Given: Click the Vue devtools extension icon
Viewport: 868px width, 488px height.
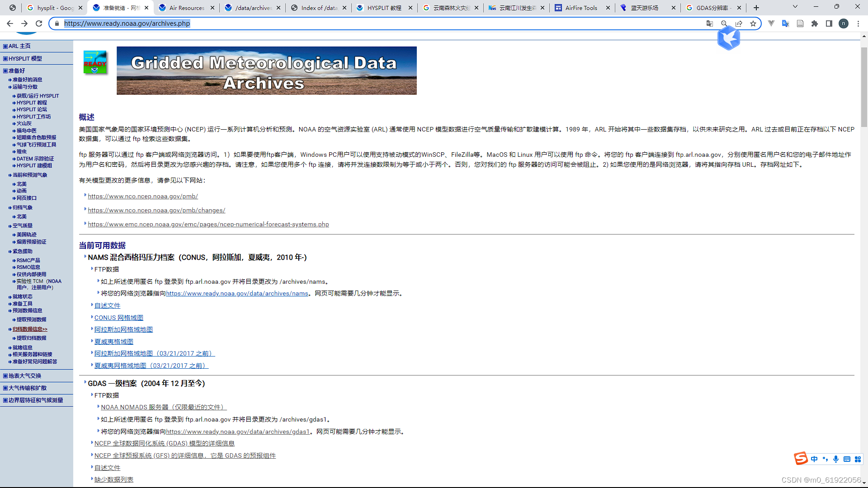Looking at the screenshot, I should click(771, 23).
